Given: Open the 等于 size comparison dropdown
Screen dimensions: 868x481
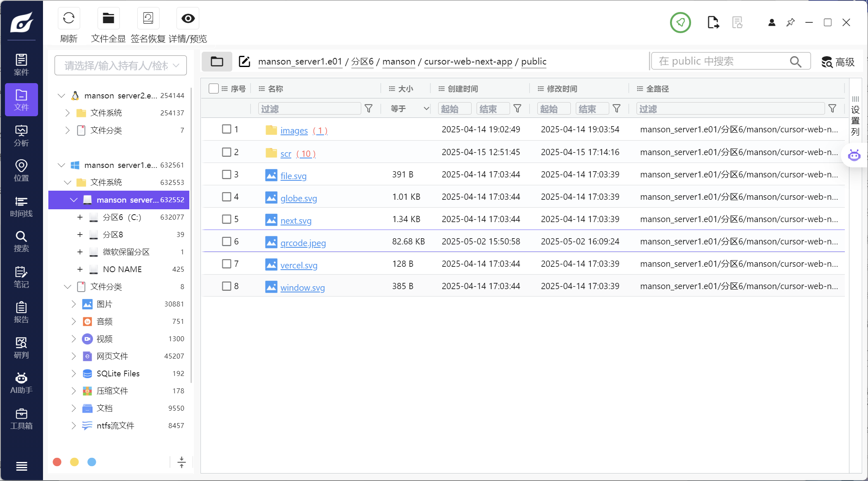Looking at the screenshot, I should coord(409,109).
